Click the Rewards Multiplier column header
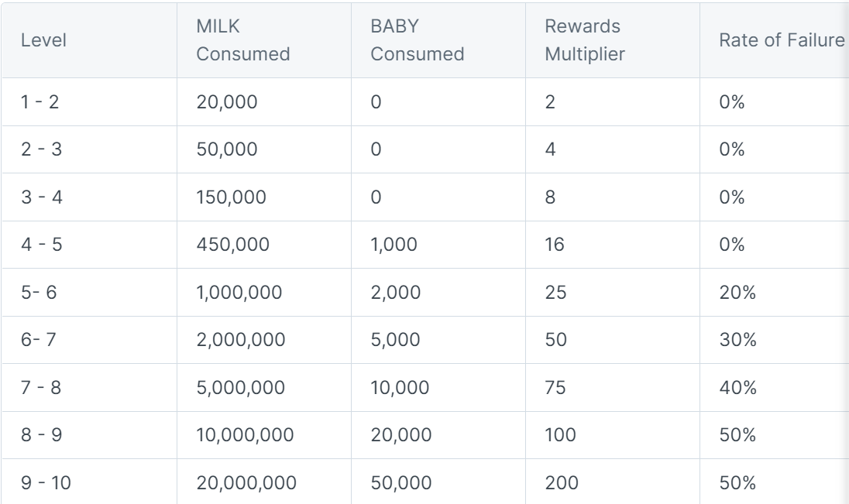This screenshot has height=504, width=849. [x=583, y=41]
